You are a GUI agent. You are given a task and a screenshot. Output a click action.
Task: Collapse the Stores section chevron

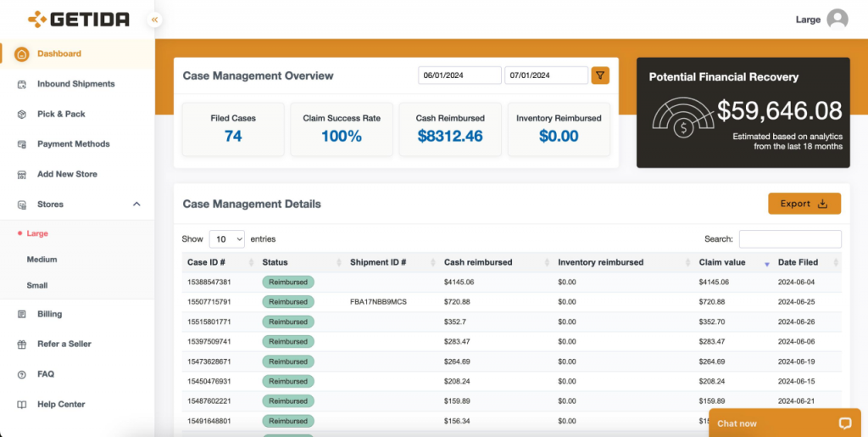pos(136,204)
